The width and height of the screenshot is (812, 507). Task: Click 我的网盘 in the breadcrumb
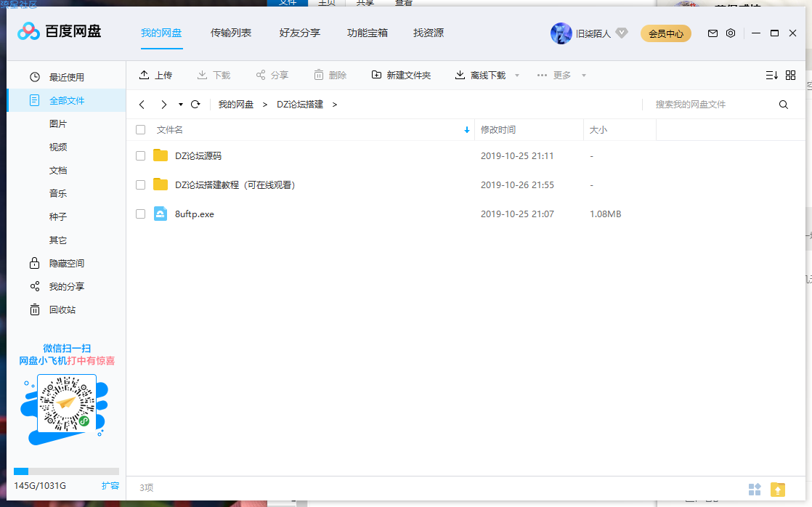pos(236,105)
